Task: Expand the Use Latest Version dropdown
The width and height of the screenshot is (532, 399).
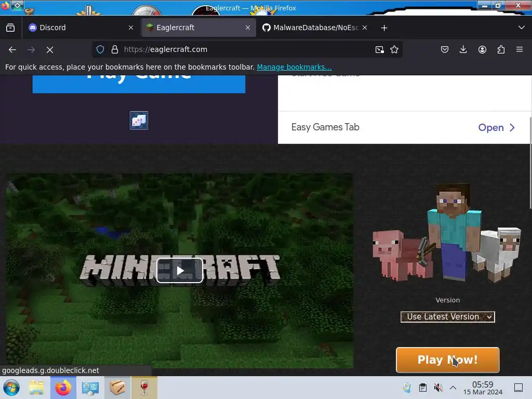Action: tap(447, 317)
